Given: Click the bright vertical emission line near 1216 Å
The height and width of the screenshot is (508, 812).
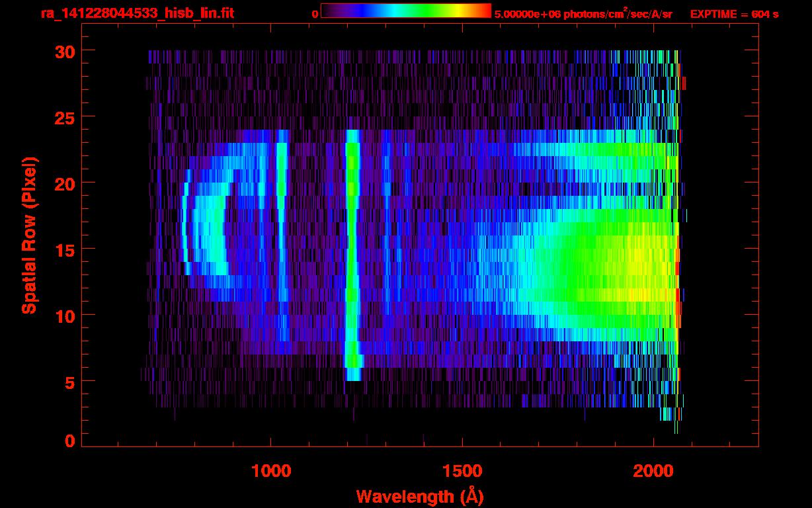Looking at the screenshot, I should coord(353,255).
